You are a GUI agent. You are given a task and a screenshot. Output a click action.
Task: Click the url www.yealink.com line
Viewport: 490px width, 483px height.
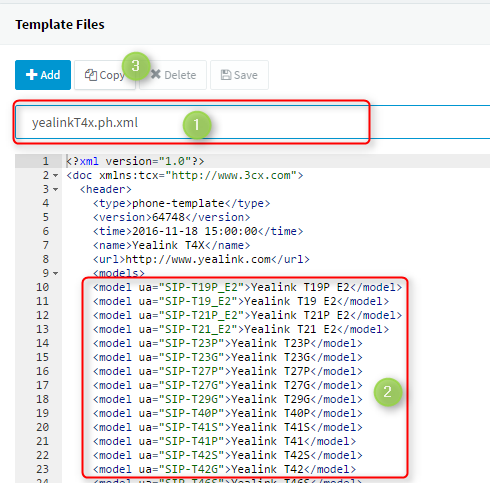click(201, 259)
